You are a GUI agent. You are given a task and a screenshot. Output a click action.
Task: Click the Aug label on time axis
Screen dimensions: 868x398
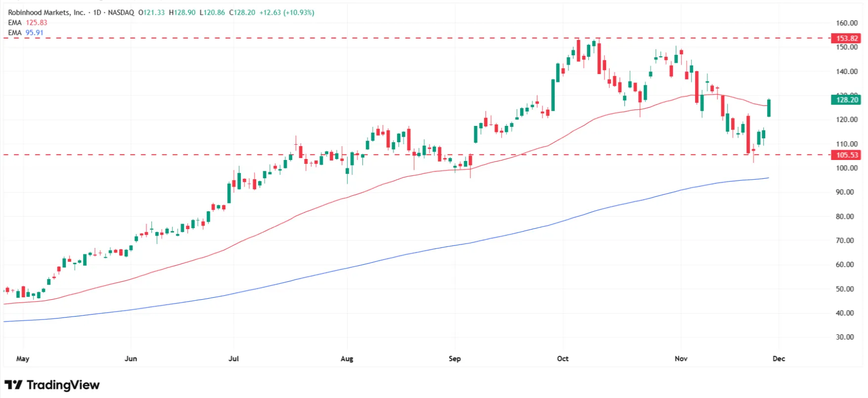(347, 358)
